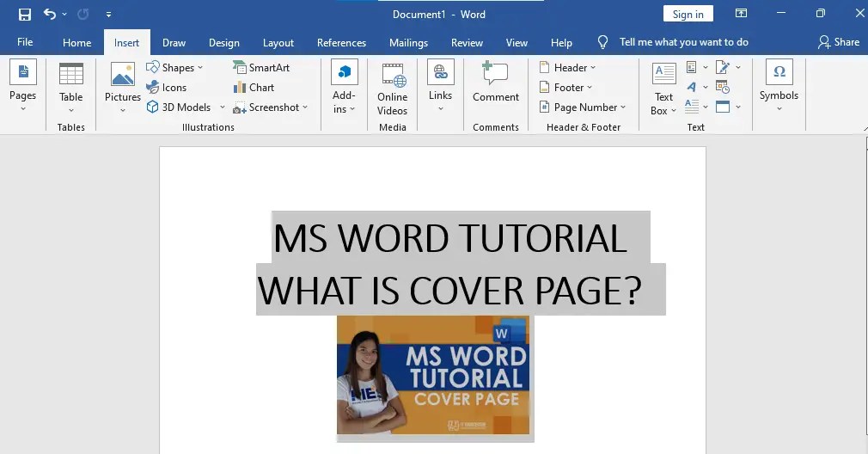The image size is (868, 454).
Task: Expand the Quick Parts dropdown arrow
Action: coord(706,68)
